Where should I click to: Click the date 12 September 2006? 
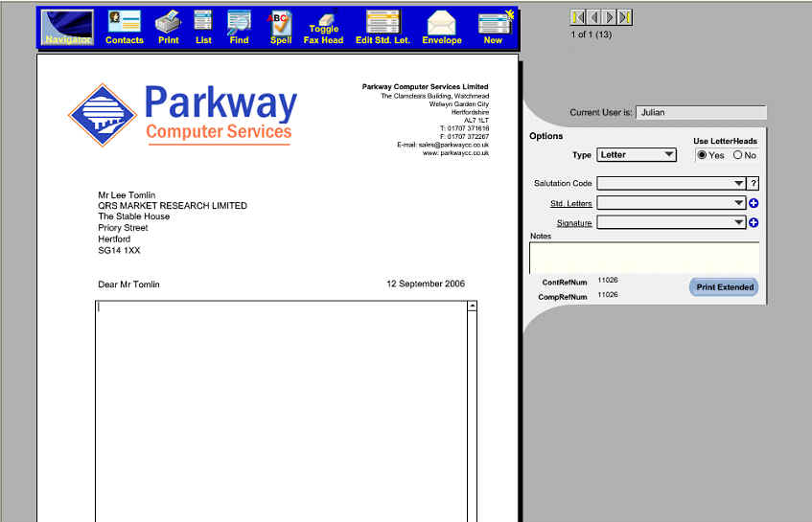point(426,284)
